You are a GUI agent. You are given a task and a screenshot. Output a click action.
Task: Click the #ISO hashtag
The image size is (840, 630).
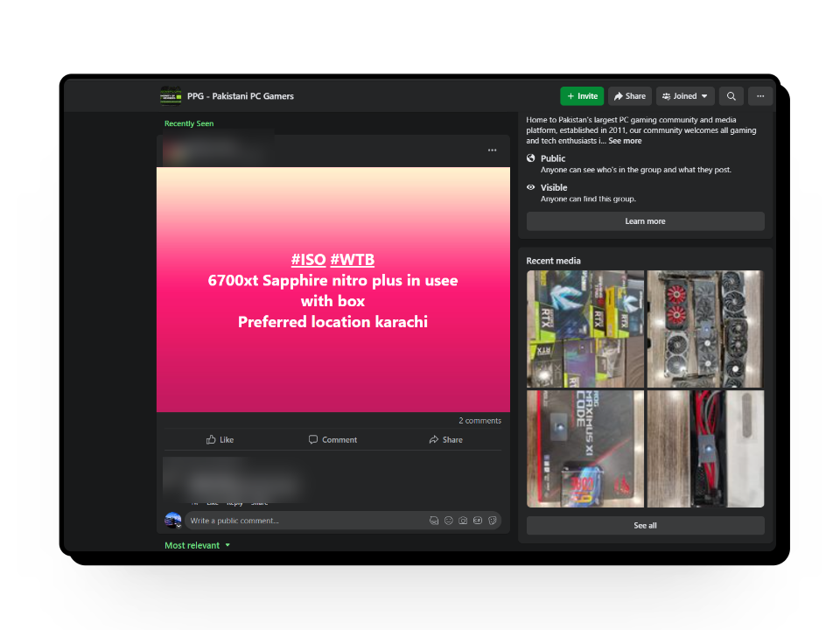coord(308,260)
